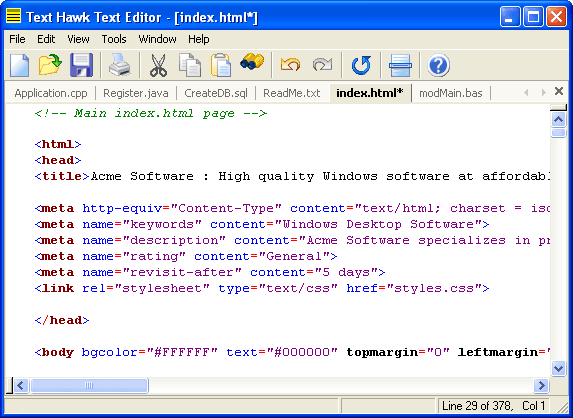
Task: Open Help with question mark icon
Action: (438, 65)
